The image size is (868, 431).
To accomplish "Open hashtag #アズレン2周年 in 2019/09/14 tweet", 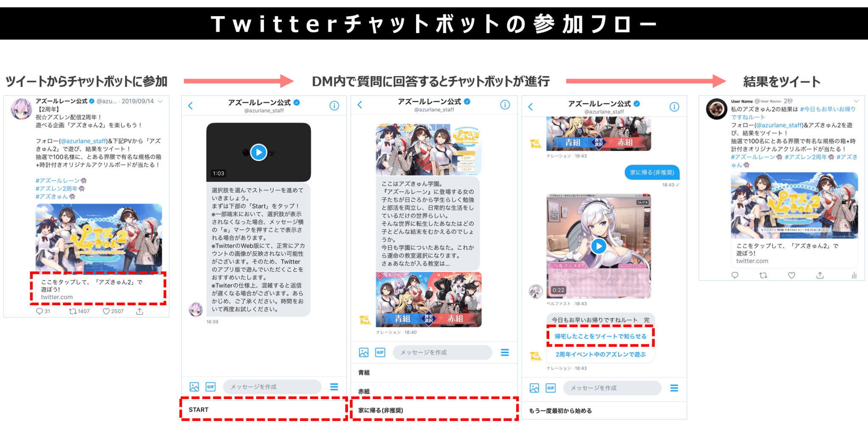I will pos(57,188).
